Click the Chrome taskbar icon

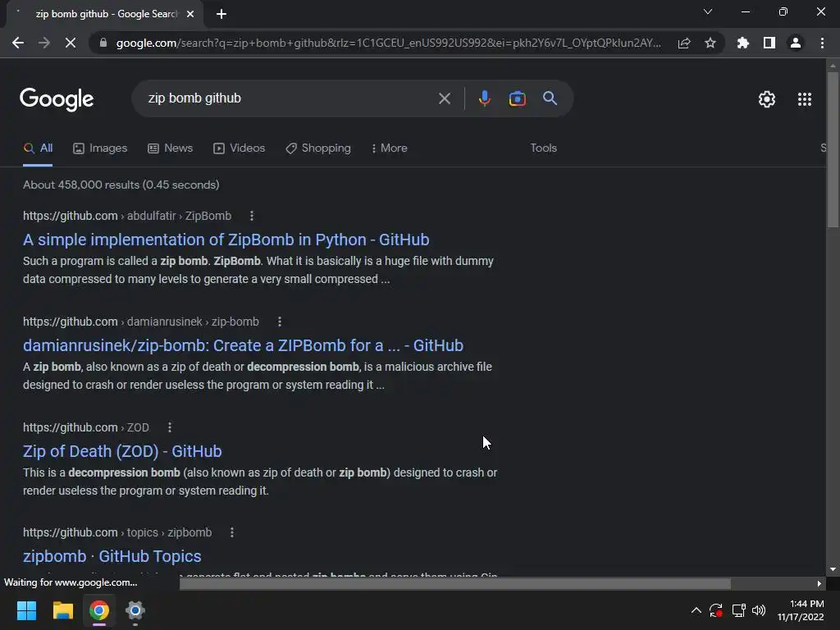tap(99, 610)
